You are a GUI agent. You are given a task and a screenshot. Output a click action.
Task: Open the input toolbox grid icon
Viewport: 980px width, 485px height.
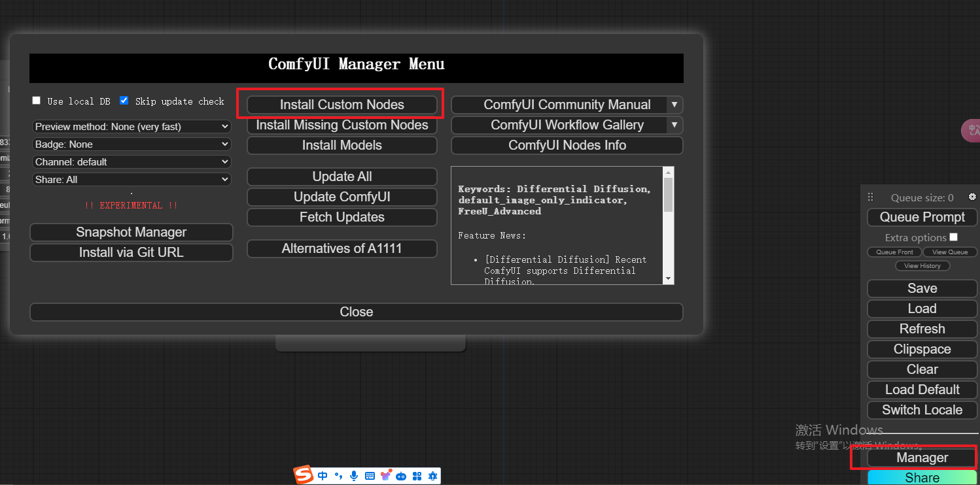pyautogui.click(x=417, y=476)
